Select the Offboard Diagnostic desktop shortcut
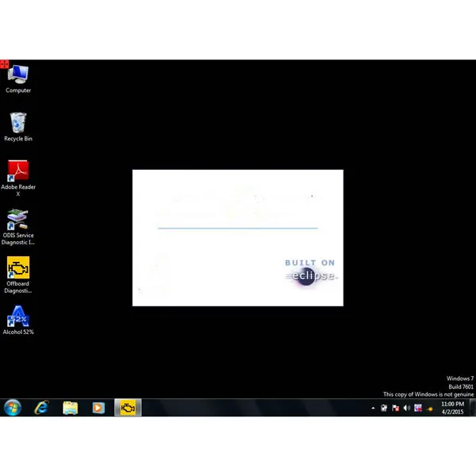Image resolution: width=476 pixels, height=476 pixels. tap(18, 275)
